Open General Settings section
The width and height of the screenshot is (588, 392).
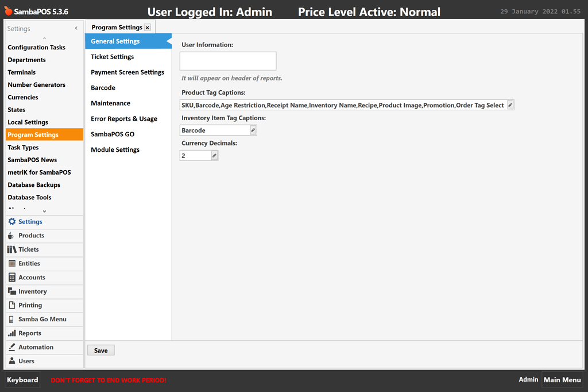pyautogui.click(x=128, y=41)
